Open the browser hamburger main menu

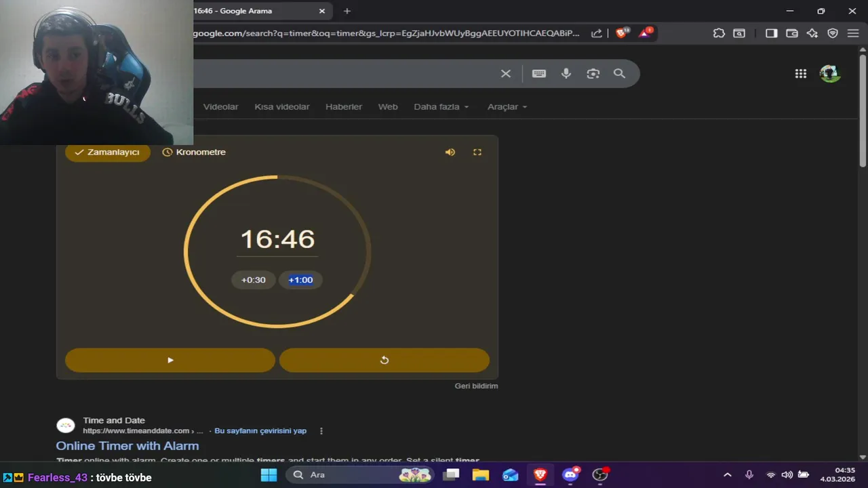pyautogui.click(x=853, y=33)
